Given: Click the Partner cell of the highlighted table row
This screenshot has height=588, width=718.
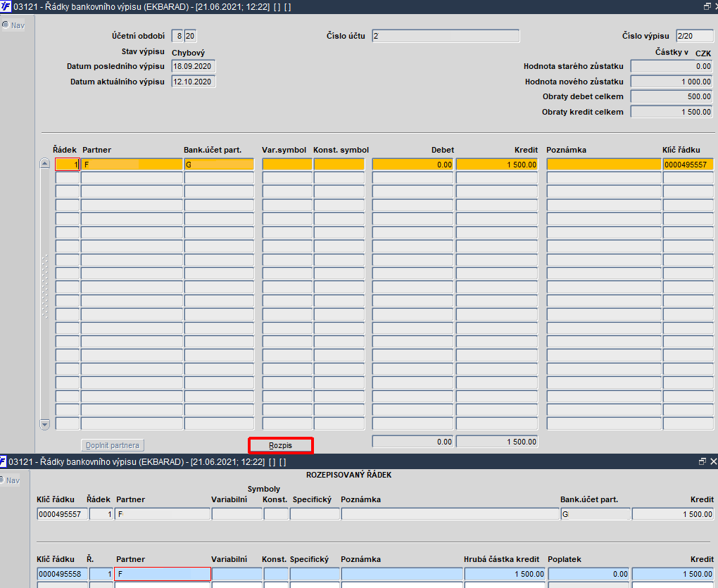Looking at the screenshot, I should pyautogui.click(x=132, y=165).
